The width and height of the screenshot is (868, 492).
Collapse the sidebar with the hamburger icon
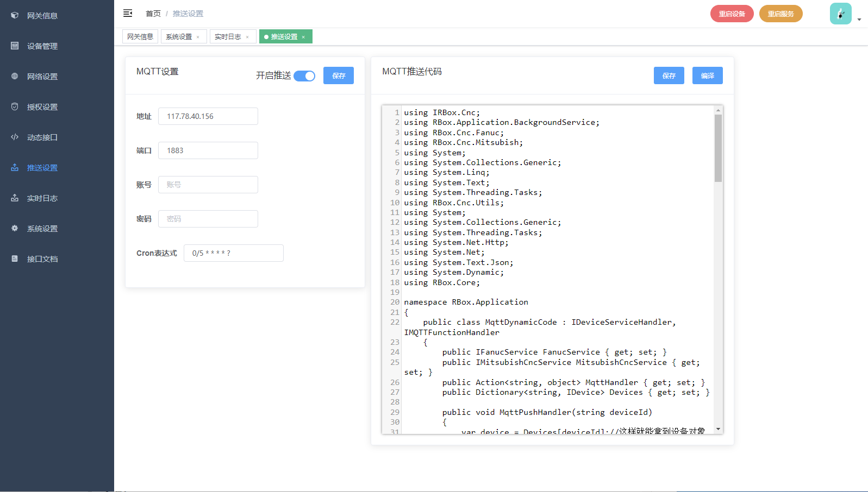(x=128, y=13)
